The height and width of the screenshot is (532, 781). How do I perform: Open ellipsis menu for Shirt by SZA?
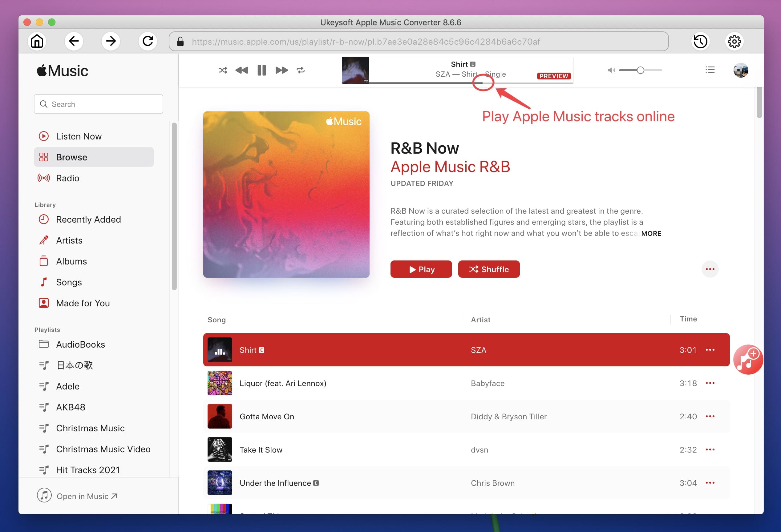(x=711, y=350)
